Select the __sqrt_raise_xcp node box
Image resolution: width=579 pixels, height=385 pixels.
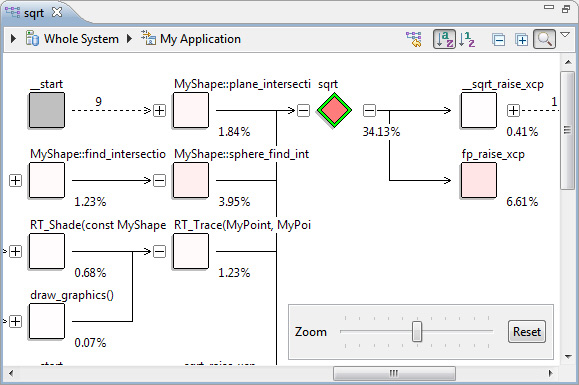pyautogui.click(x=479, y=110)
